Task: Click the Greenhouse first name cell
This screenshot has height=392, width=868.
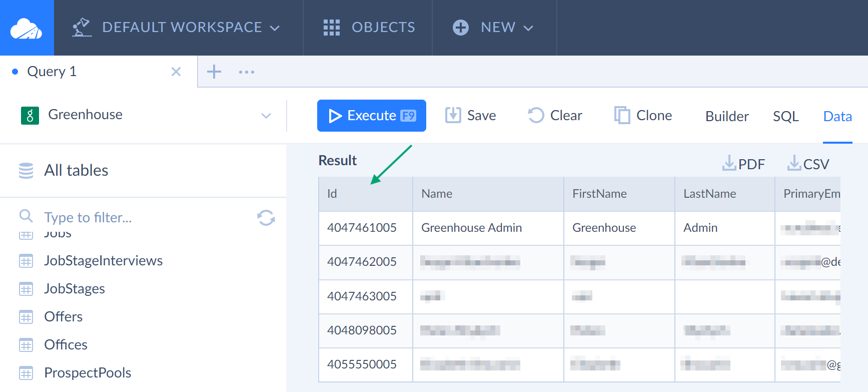Action: (619, 228)
